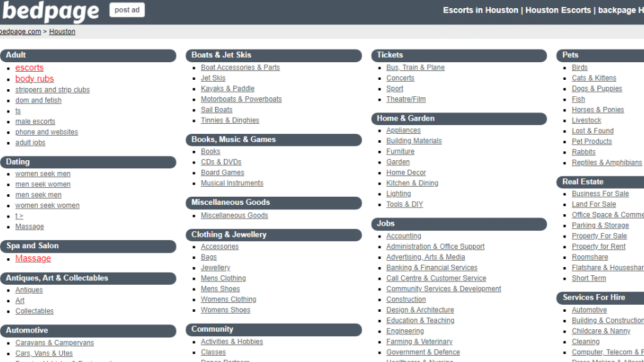Open Parking & Storage link

pyautogui.click(x=600, y=226)
